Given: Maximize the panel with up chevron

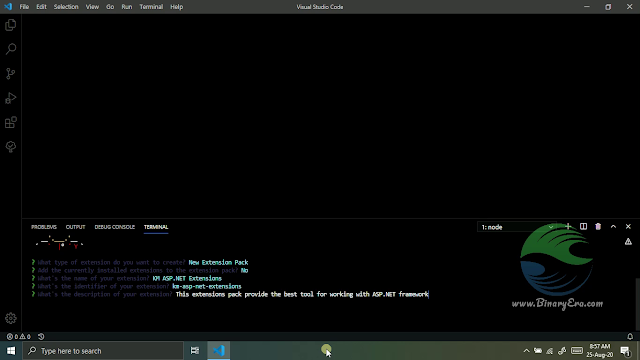Looking at the screenshot, I should pyautogui.click(x=613, y=227).
